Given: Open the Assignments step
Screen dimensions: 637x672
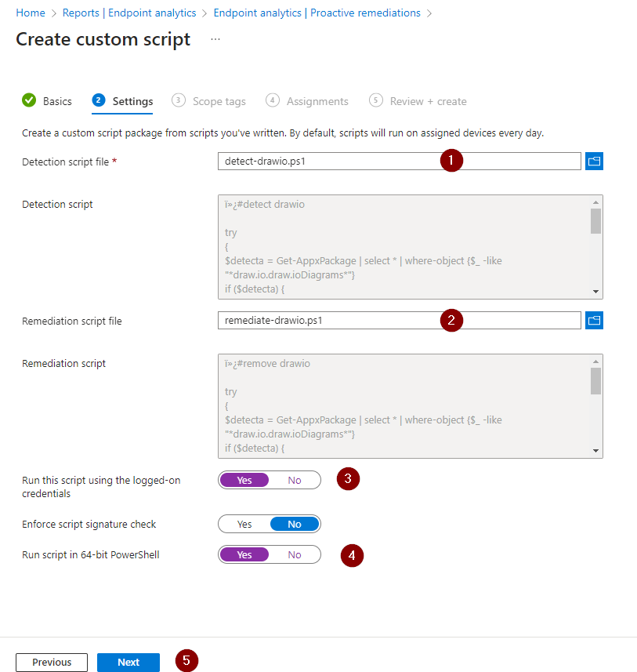Looking at the screenshot, I should point(317,101).
